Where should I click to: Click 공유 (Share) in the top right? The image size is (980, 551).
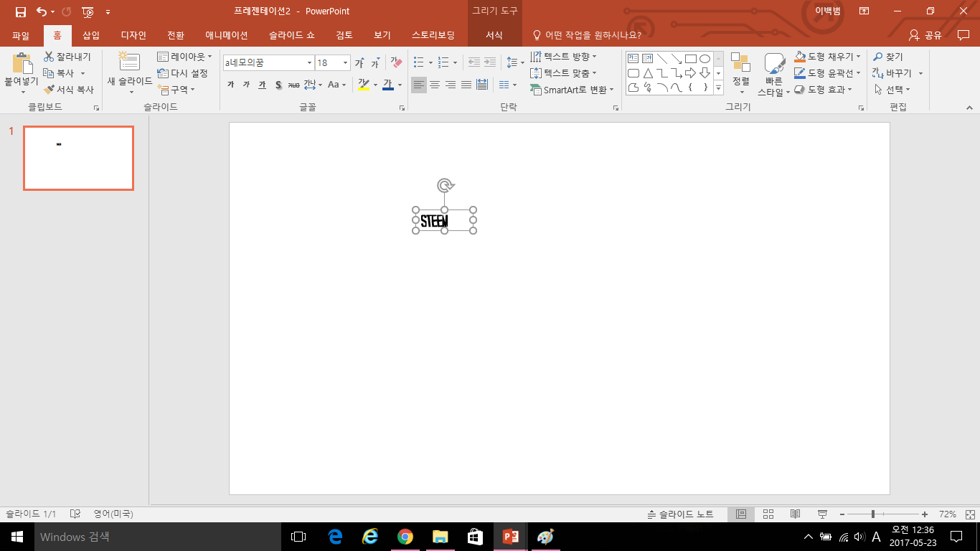point(925,35)
